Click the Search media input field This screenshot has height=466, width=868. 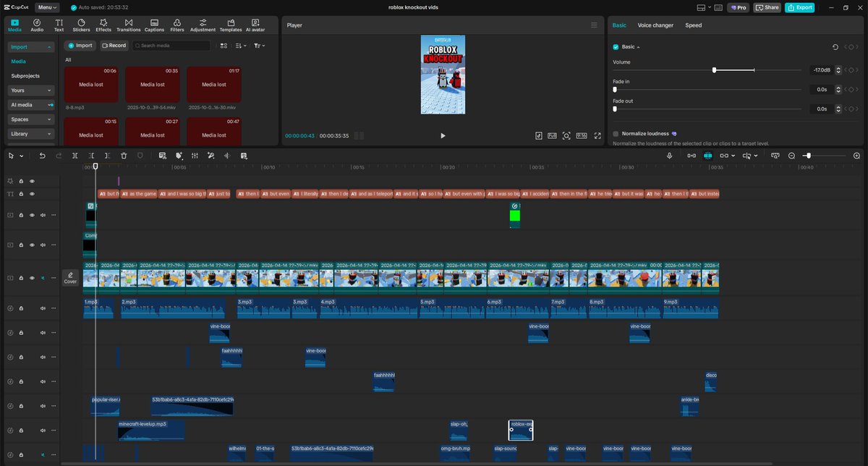(x=171, y=46)
